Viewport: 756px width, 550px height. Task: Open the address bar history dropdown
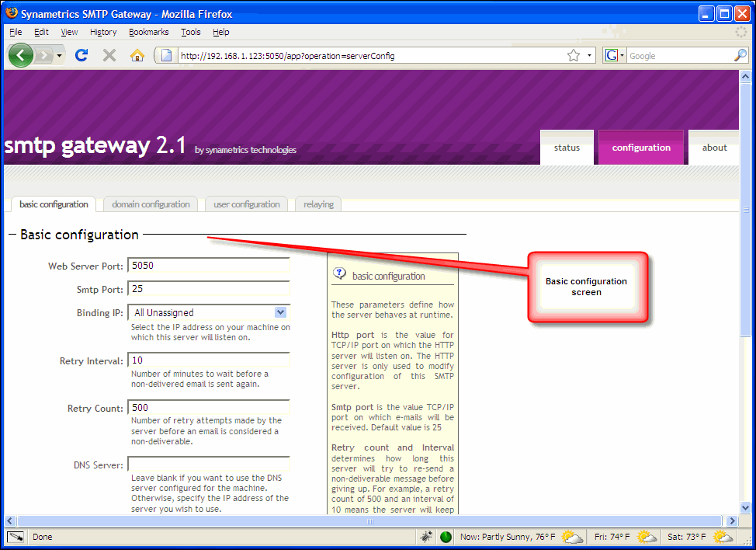[589, 55]
